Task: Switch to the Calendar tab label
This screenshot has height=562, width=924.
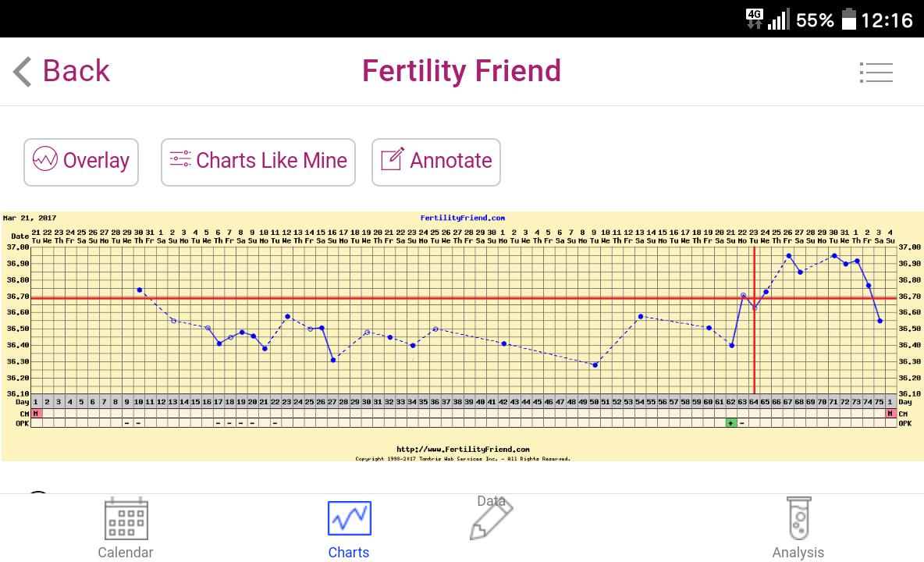Action: [x=125, y=552]
